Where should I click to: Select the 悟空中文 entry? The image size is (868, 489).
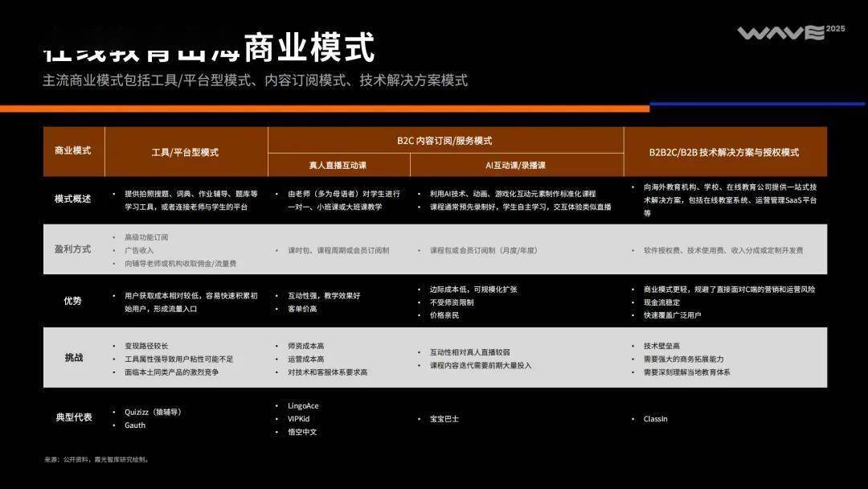302,432
